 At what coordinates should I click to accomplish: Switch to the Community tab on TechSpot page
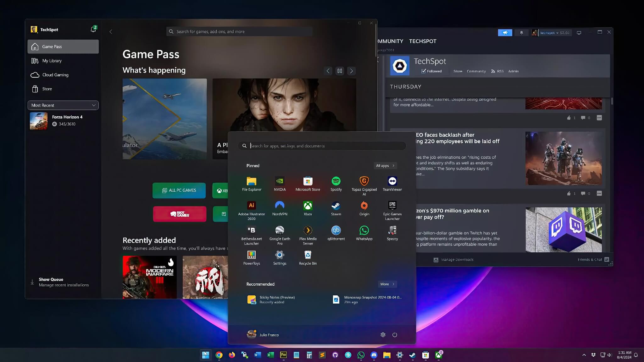tap(476, 71)
